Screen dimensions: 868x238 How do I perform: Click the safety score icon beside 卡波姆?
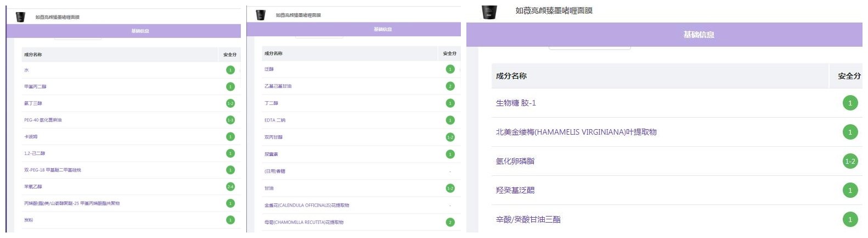pos(230,137)
